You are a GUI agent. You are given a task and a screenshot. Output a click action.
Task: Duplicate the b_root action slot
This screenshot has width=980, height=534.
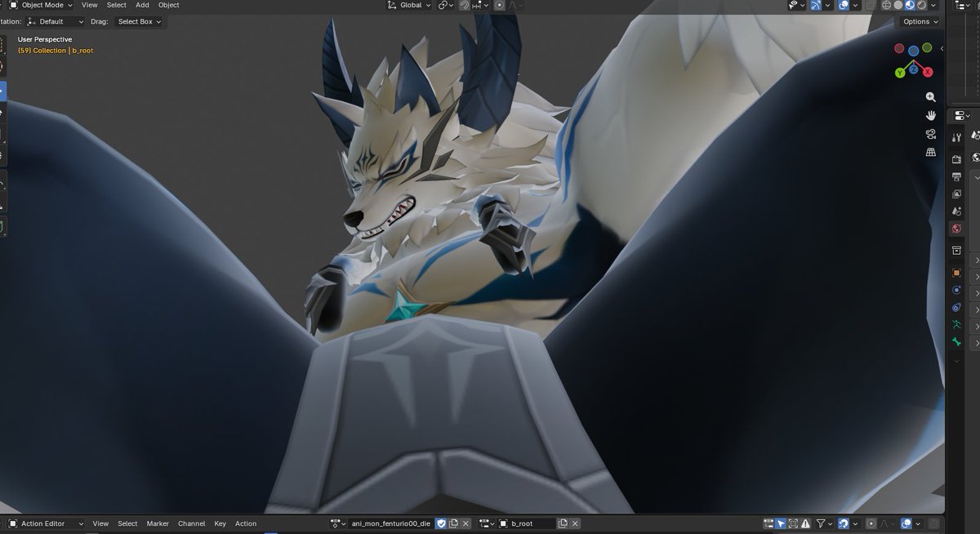pyautogui.click(x=563, y=523)
